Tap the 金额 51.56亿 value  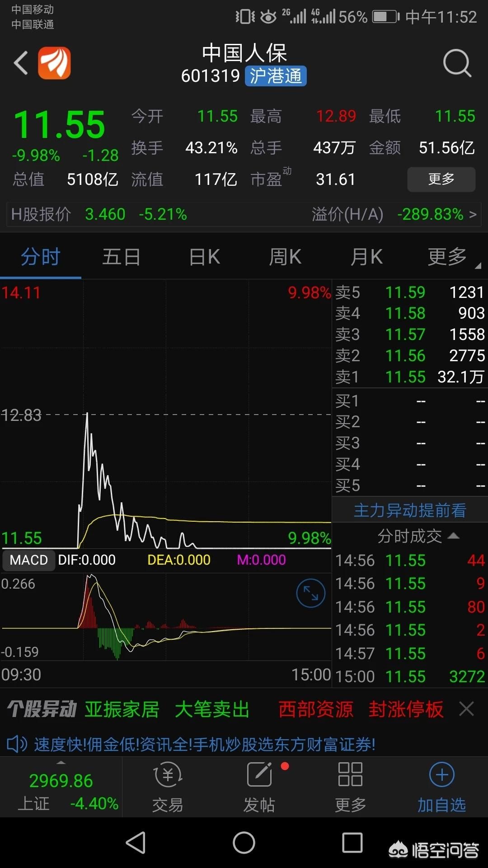447,148
